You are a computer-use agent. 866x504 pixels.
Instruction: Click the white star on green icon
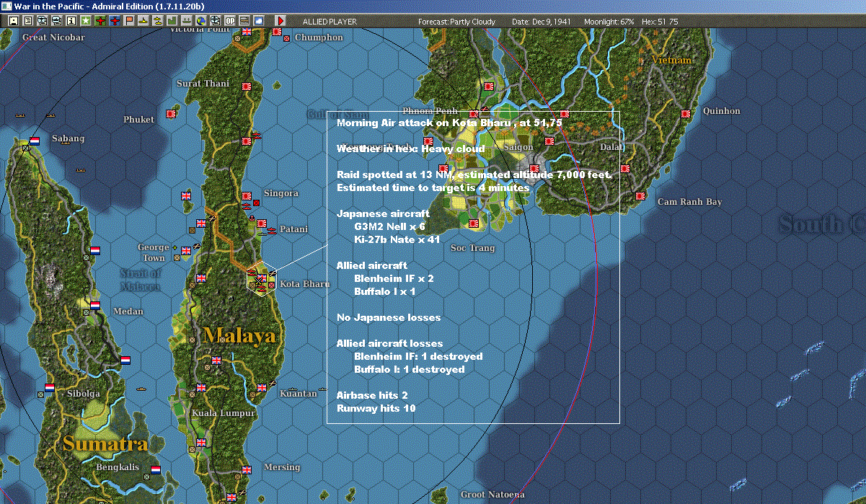pos(86,21)
